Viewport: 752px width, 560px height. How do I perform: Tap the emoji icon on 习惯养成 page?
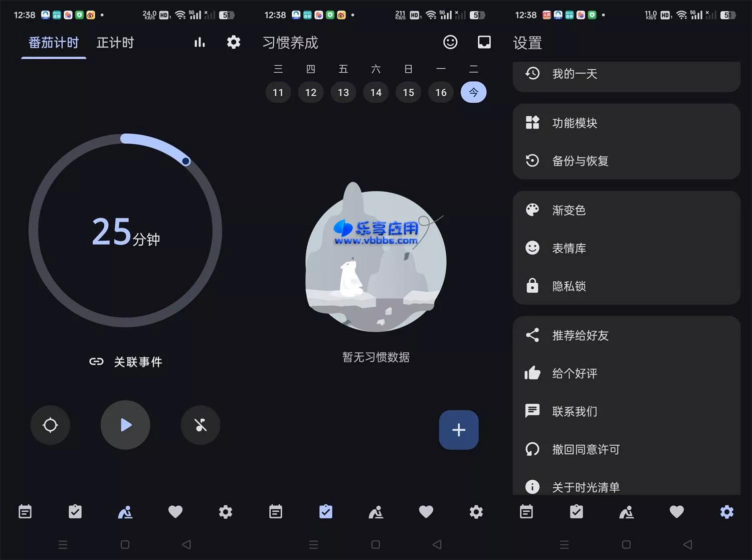point(450,42)
